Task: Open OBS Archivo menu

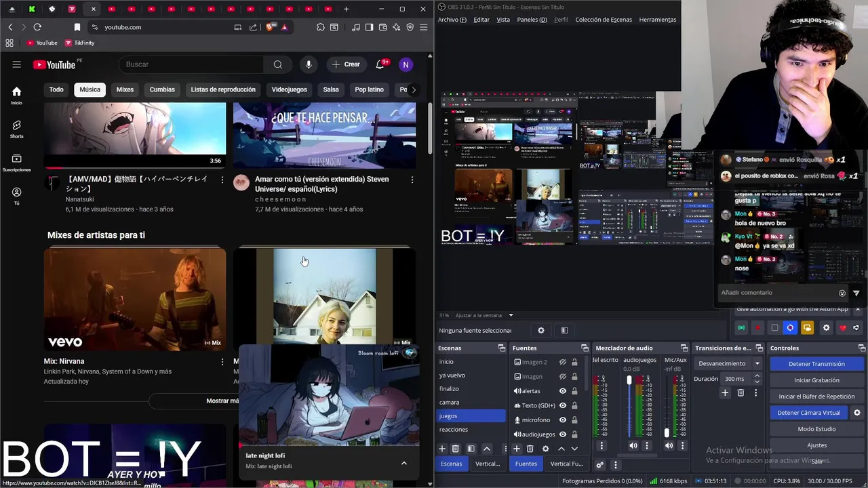Action: coord(452,20)
